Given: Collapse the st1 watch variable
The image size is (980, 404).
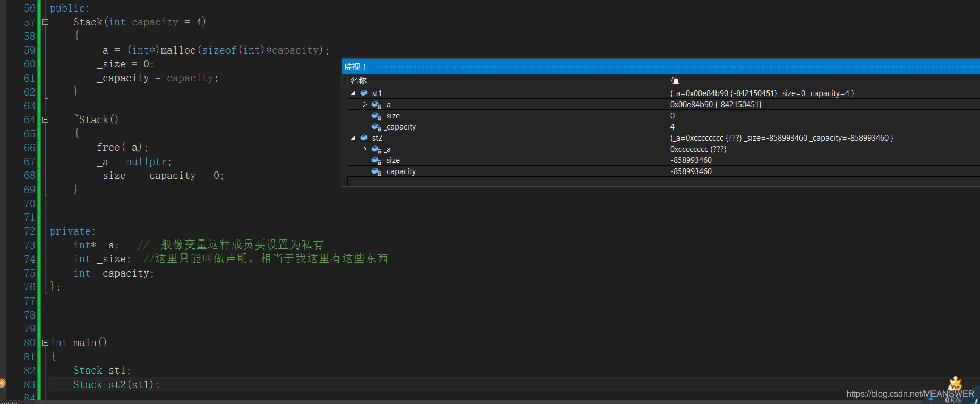Looking at the screenshot, I should 353,93.
